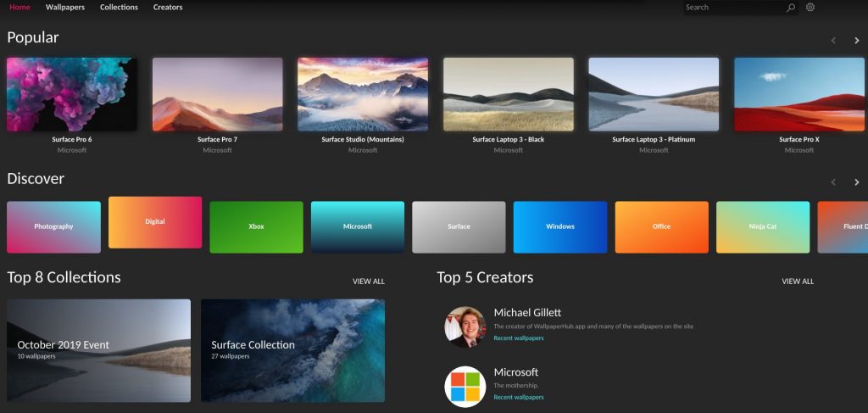The width and height of the screenshot is (868, 413).
Task: Open the Home tab
Action: point(20,7)
